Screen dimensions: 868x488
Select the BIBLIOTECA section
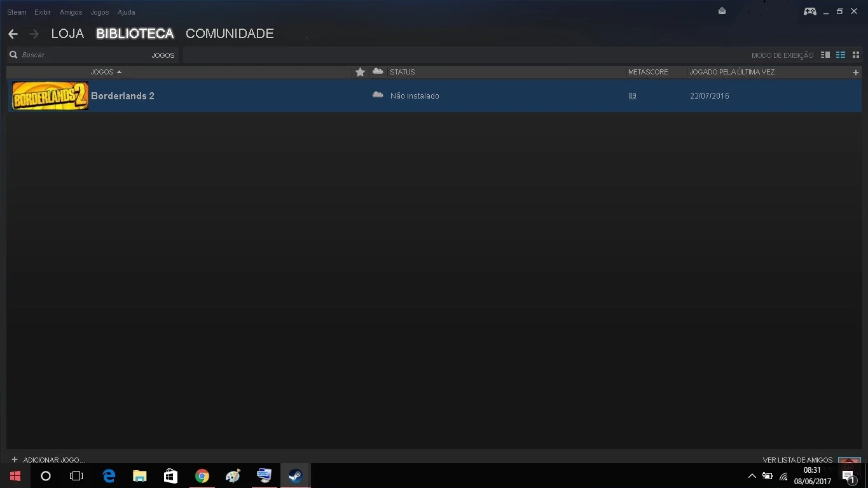135,34
